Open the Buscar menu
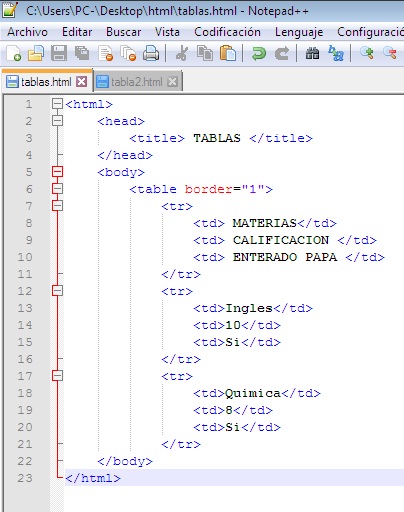The width and height of the screenshot is (404, 512). pos(123,32)
